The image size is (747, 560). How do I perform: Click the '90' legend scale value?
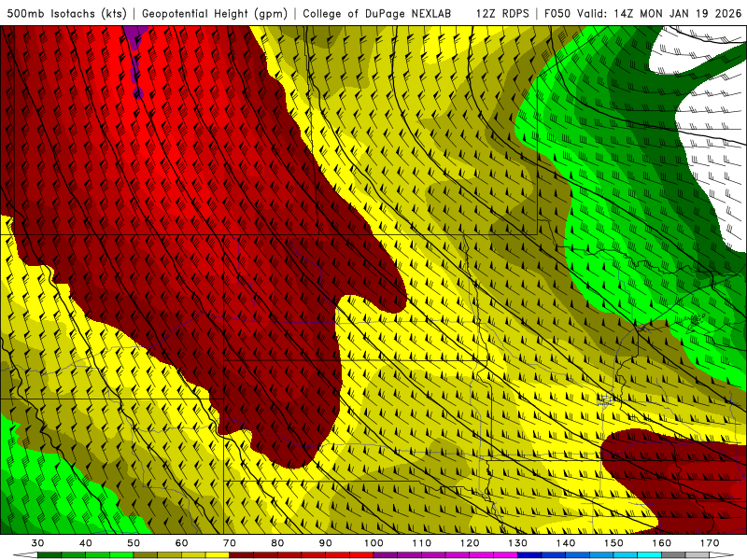tap(325, 543)
